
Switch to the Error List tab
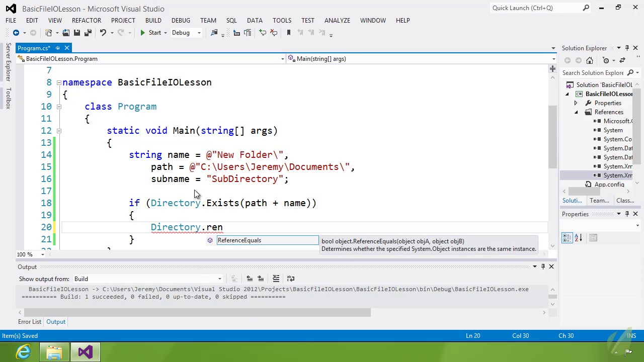(30, 322)
